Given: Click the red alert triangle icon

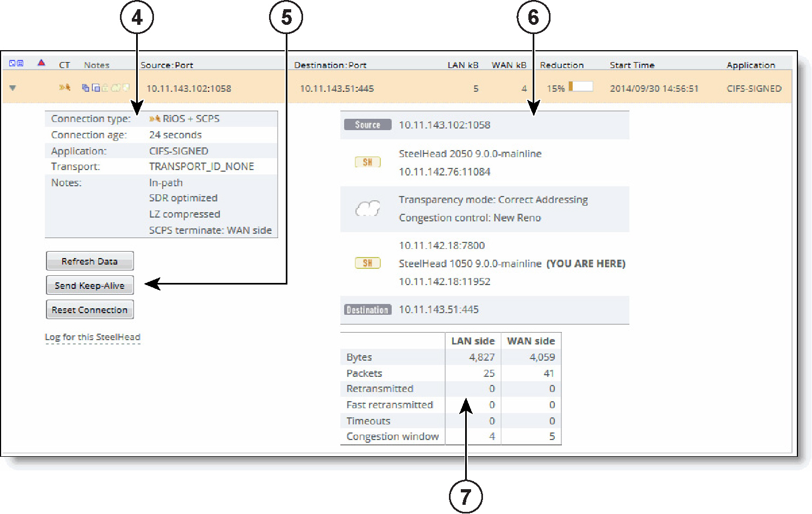Looking at the screenshot, I should 41,63.
